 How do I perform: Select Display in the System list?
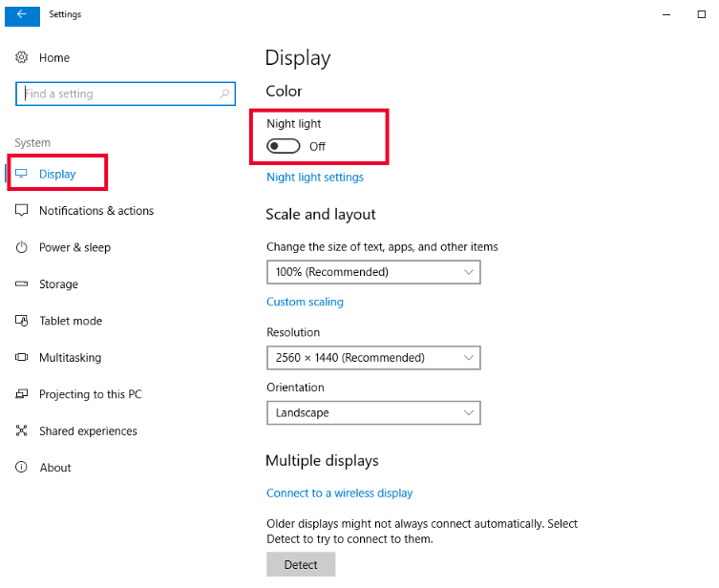coord(57,174)
